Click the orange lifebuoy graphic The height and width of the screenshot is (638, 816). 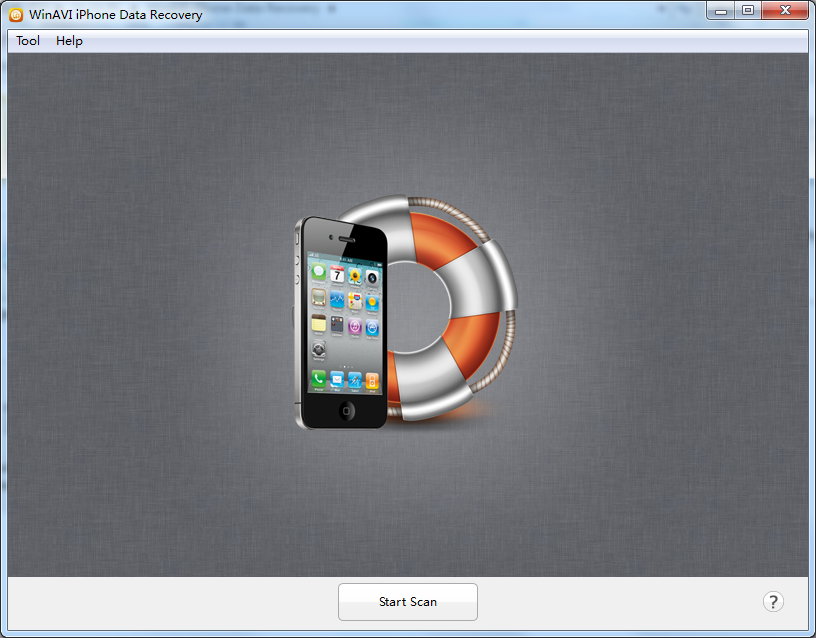pos(452,308)
